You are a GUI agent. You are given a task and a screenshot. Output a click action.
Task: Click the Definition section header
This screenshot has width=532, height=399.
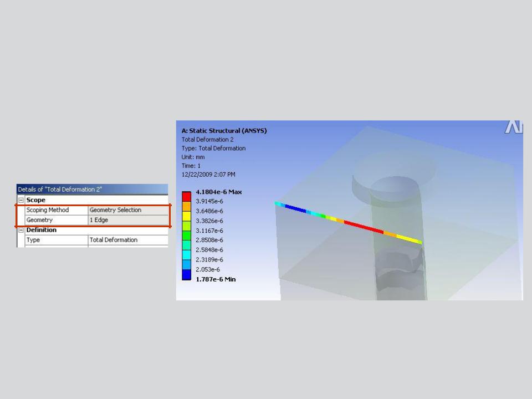(42, 230)
